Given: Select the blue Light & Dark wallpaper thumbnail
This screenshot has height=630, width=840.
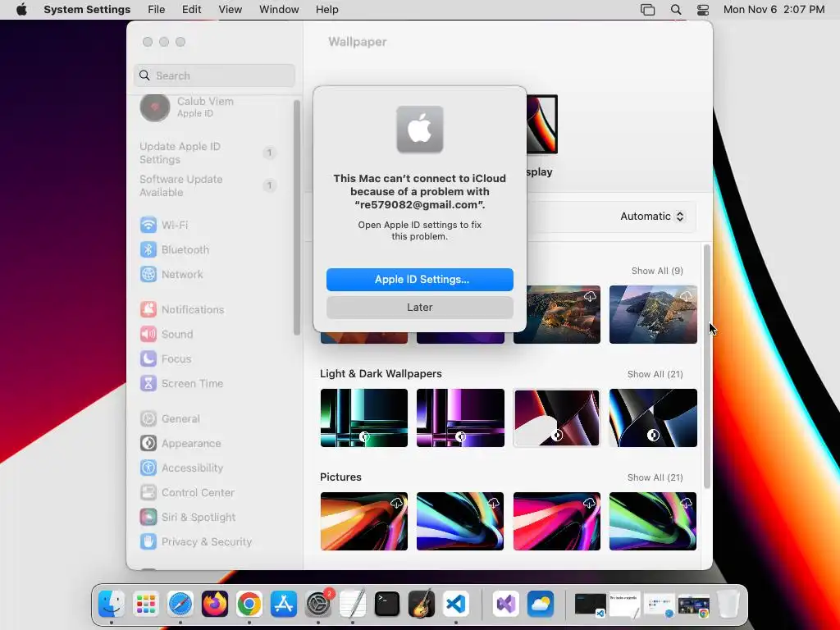Looking at the screenshot, I should pyautogui.click(x=653, y=418).
